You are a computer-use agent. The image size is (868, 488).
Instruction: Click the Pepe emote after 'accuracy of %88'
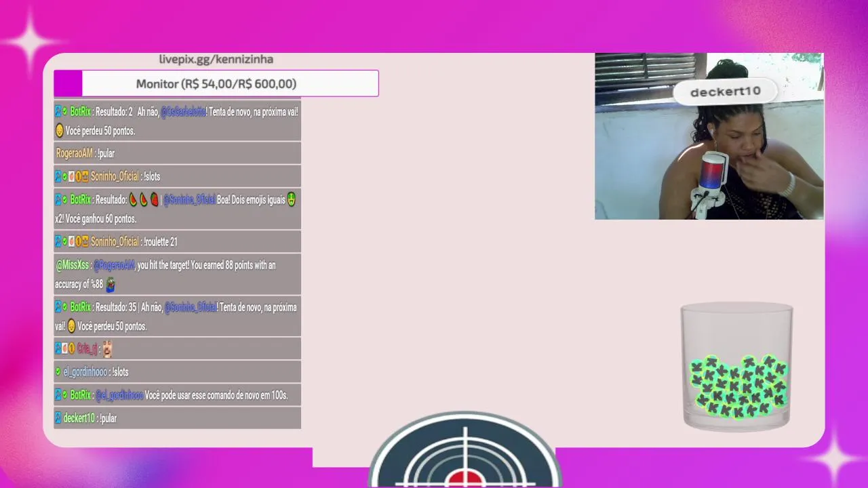(111, 285)
